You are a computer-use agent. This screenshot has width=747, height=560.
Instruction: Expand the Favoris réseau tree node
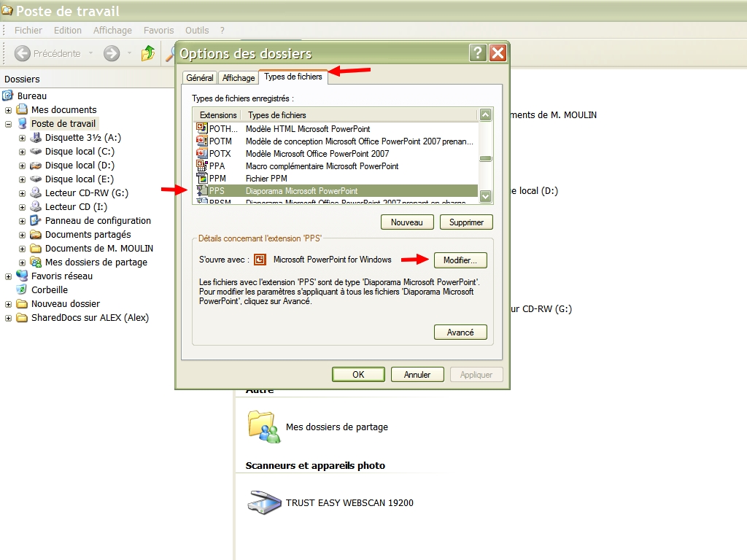(9, 276)
